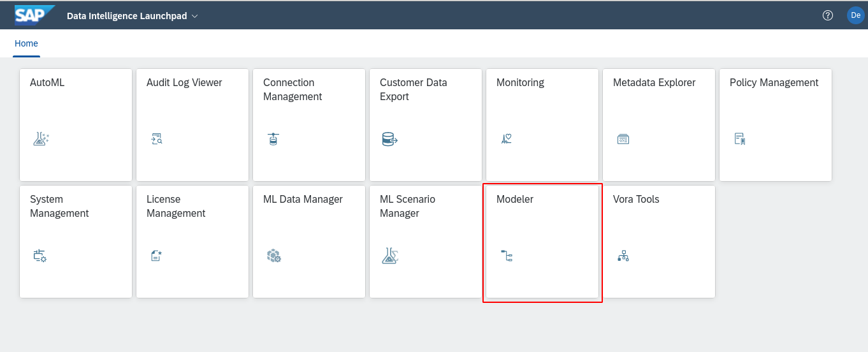
Task: Click the Connection Management database icon
Action: point(273,139)
